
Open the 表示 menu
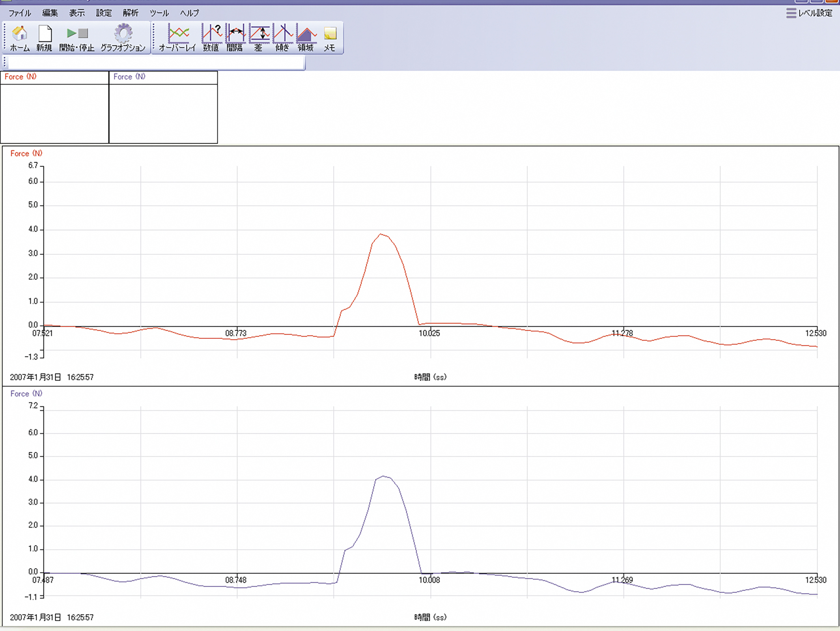[77, 13]
